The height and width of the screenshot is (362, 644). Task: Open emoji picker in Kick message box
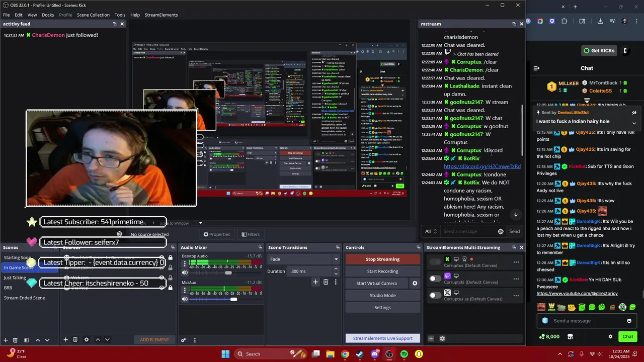coord(629,321)
